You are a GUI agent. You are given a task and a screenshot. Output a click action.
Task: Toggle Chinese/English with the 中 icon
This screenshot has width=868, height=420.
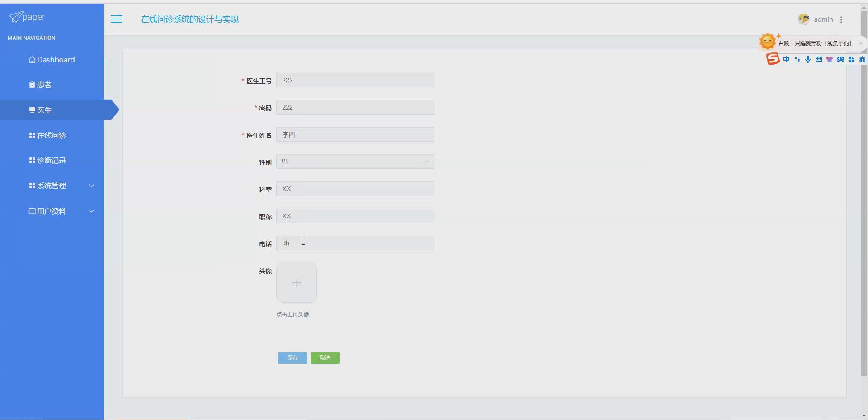(x=787, y=59)
